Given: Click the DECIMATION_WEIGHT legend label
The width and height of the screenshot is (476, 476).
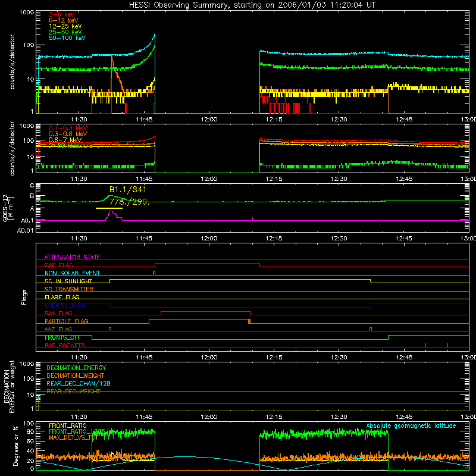Looking at the screenshot, I should [x=76, y=375].
